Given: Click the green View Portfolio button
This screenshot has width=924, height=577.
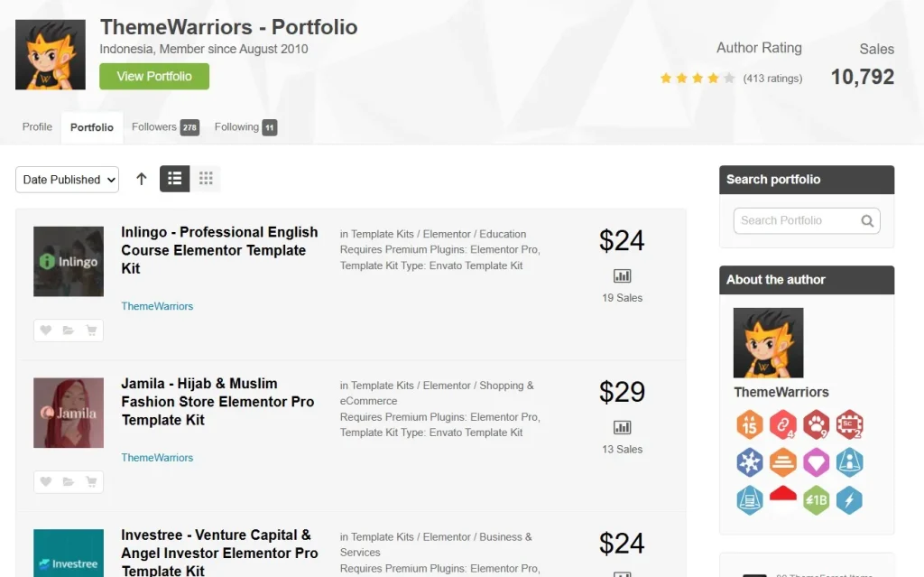Looking at the screenshot, I should 154,77.
